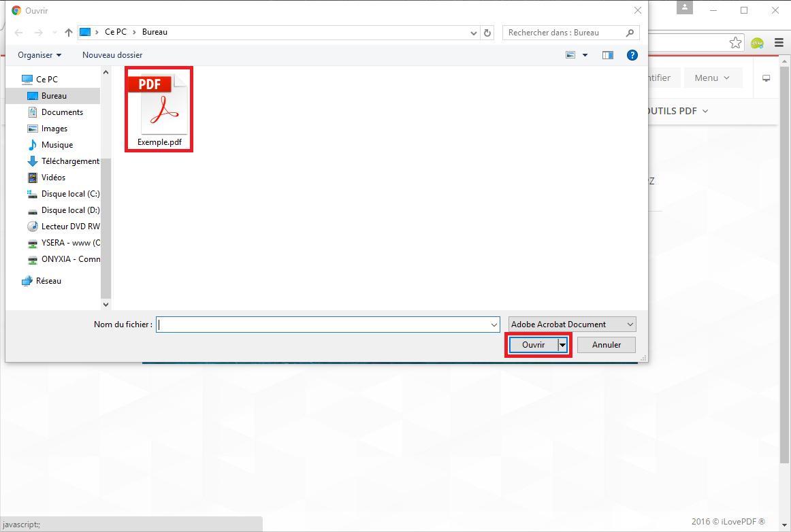Click the Annuler button
Image resolution: width=791 pixels, height=532 pixels.
click(606, 345)
